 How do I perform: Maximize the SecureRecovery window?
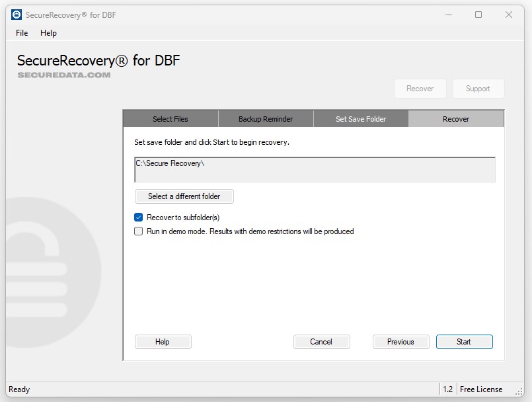(x=478, y=15)
